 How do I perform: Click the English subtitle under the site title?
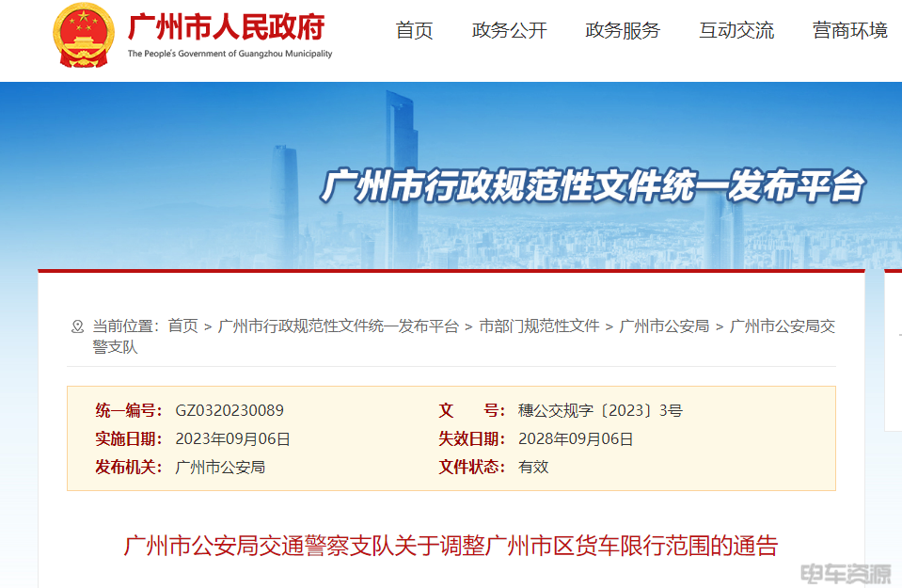click(x=230, y=54)
